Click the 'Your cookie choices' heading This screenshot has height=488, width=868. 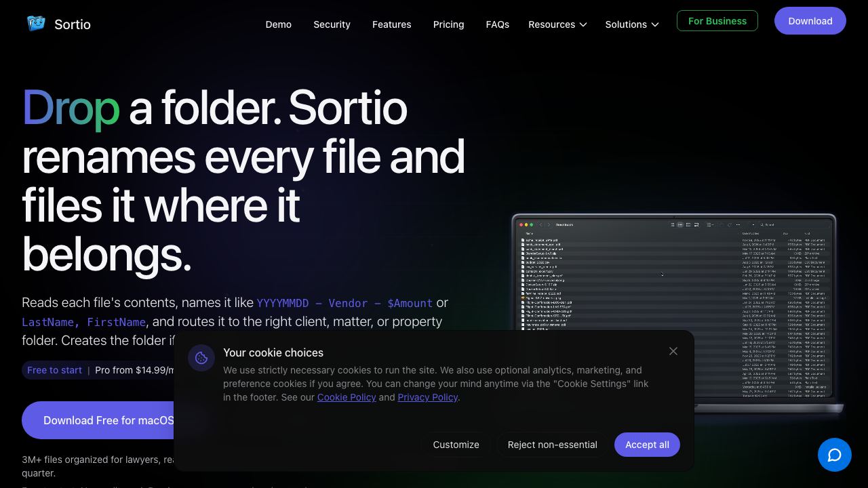(x=273, y=352)
